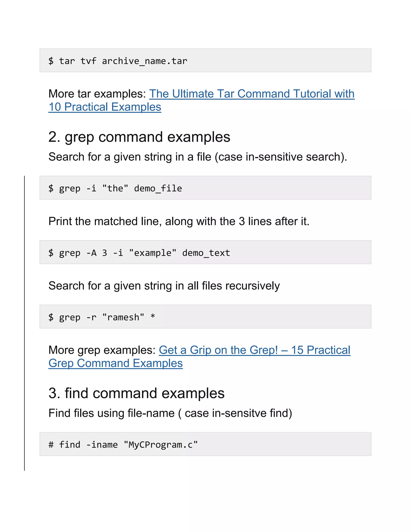Click the "Print the matched line" sentence
This screenshot has height=532, width=411.
179,221
